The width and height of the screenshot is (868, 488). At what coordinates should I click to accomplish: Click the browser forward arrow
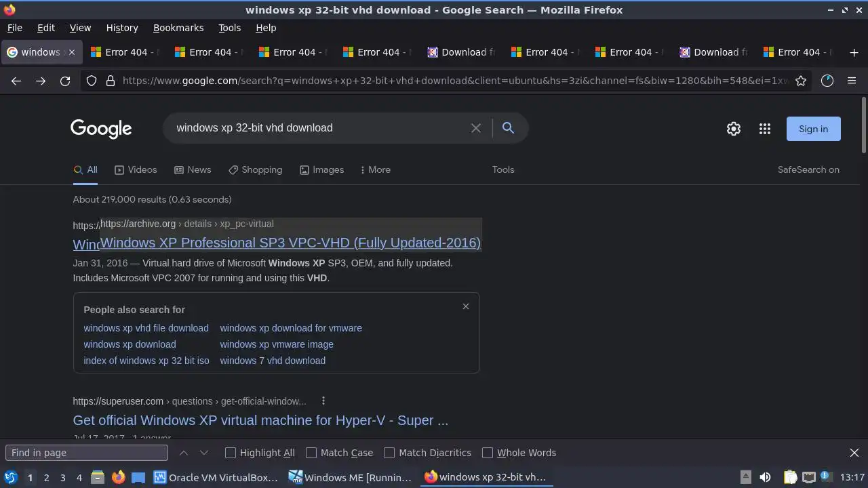click(41, 81)
